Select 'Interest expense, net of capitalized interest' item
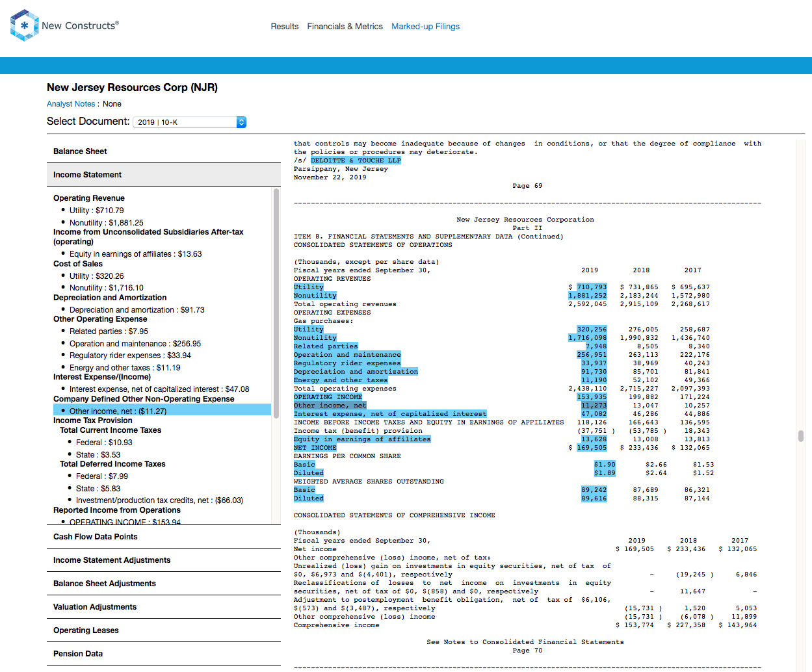The image size is (812, 672). (x=159, y=389)
